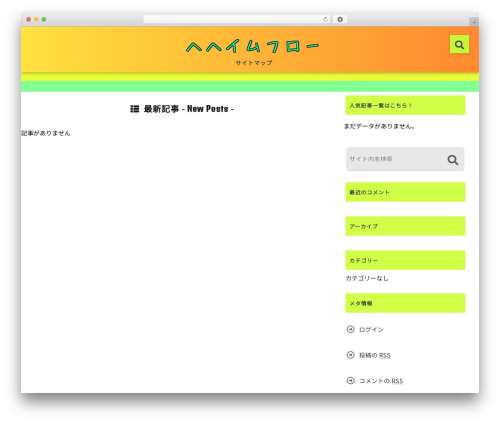Open the コメントの RSS link

pos(381,381)
